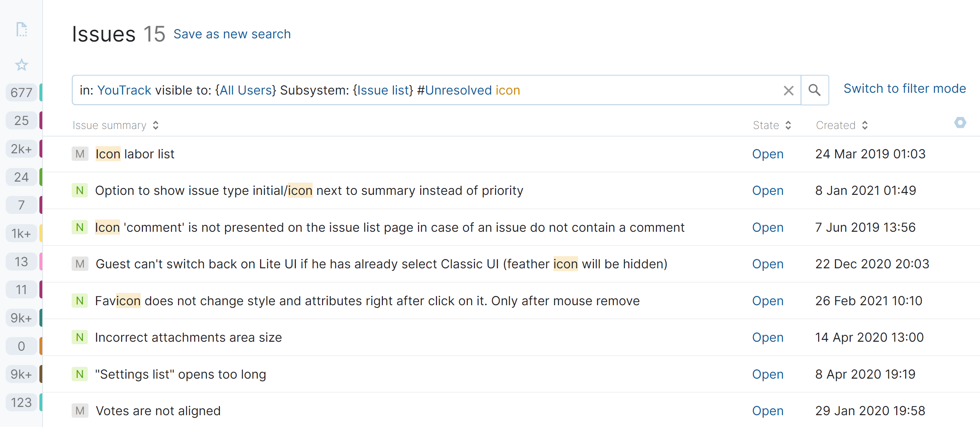The image size is (980, 427).
Task: Select the saved search with 677 issues
Action: pyautogui.click(x=21, y=92)
